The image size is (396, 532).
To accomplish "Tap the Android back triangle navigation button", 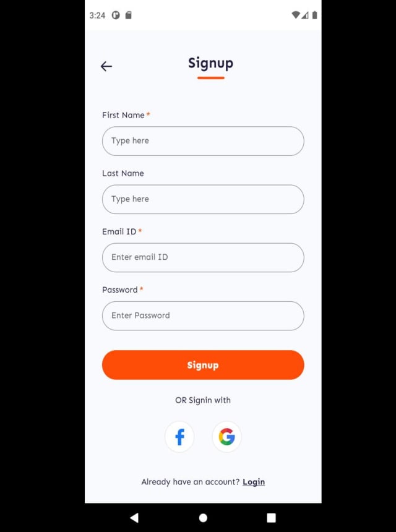I will pos(134,517).
